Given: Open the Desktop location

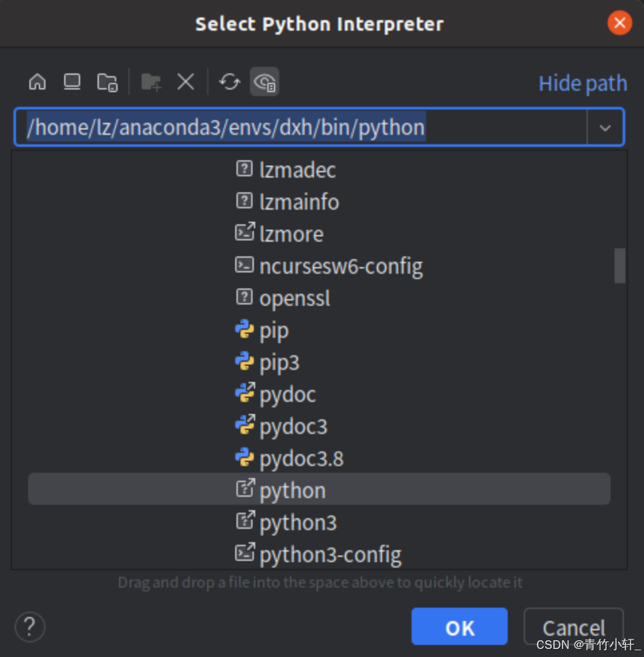Looking at the screenshot, I should (x=71, y=81).
